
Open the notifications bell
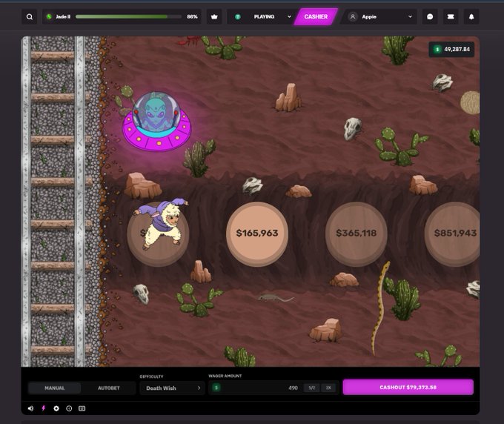tap(471, 17)
